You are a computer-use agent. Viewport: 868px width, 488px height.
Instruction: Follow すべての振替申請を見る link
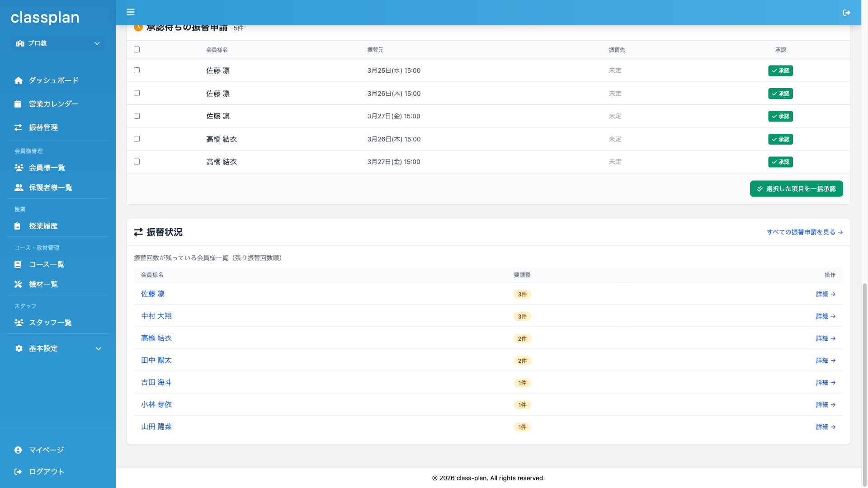point(805,232)
